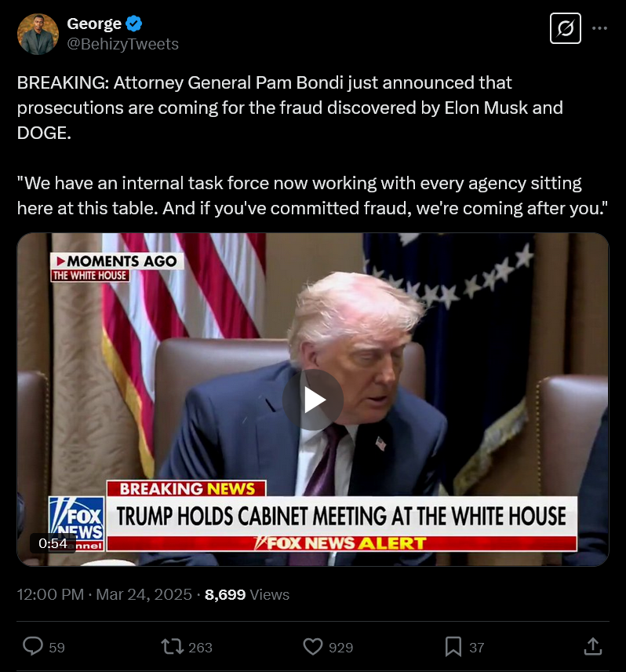
Task: Repost using the retweet arrows icon
Action: 172,646
